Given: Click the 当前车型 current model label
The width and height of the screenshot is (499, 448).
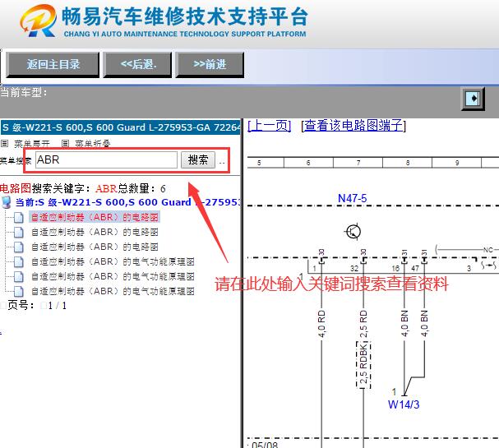Looking at the screenshot, I should click(24, 92).
